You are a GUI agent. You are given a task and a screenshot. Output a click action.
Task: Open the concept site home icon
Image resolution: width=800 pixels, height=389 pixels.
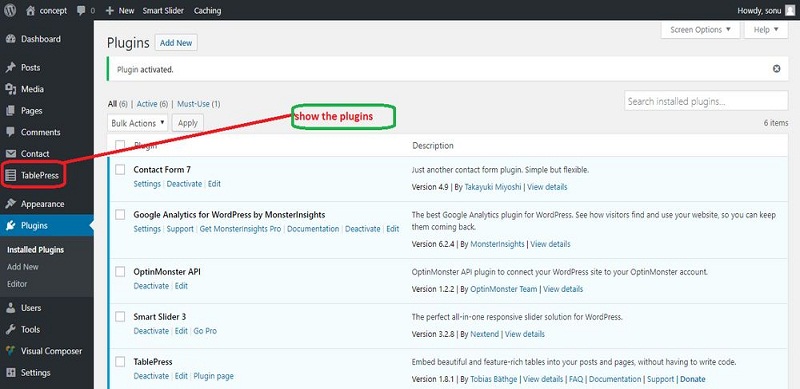point(31,10)
